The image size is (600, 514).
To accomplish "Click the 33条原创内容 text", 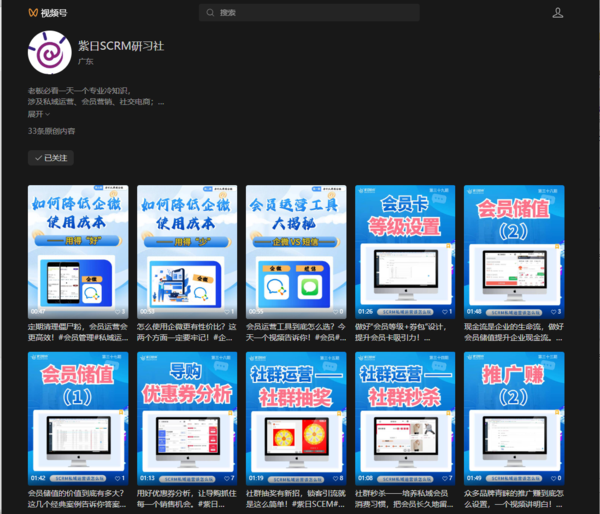I will pos(51,131).
